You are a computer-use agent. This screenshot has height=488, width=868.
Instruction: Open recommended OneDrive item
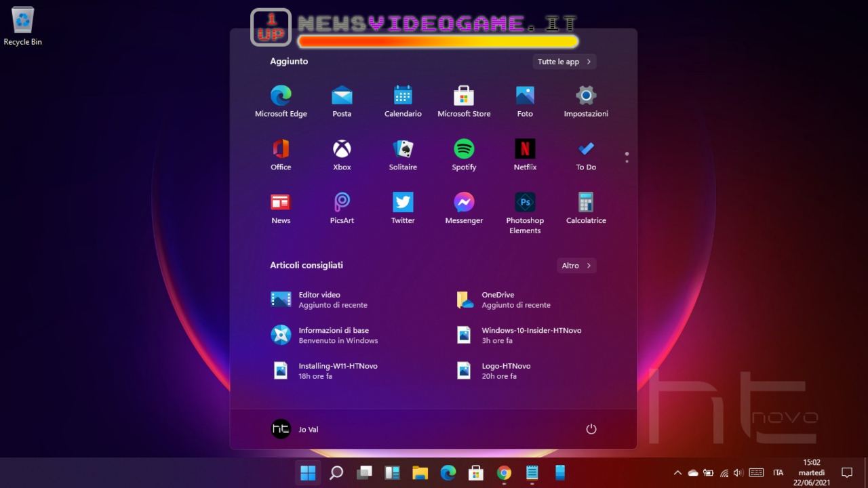tap(503, 300)
